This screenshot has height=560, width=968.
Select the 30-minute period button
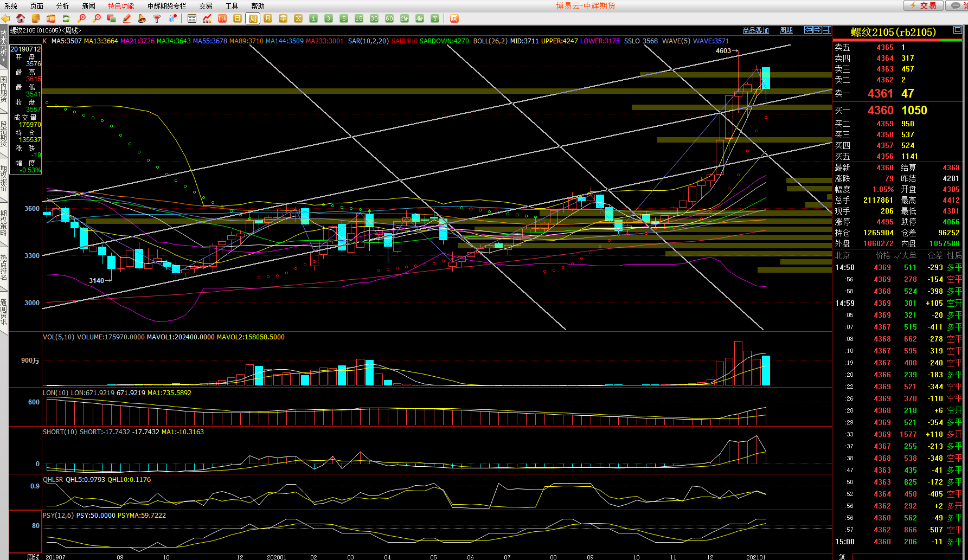[x=374, y=18]
